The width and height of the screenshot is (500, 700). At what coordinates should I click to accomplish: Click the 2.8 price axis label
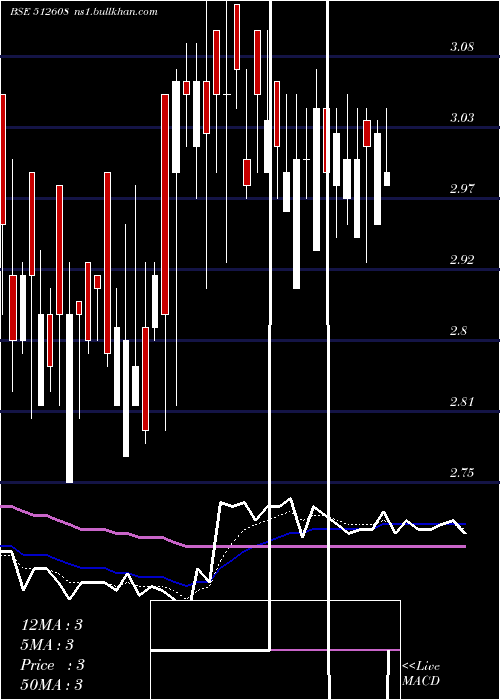(x=458, y=330)
